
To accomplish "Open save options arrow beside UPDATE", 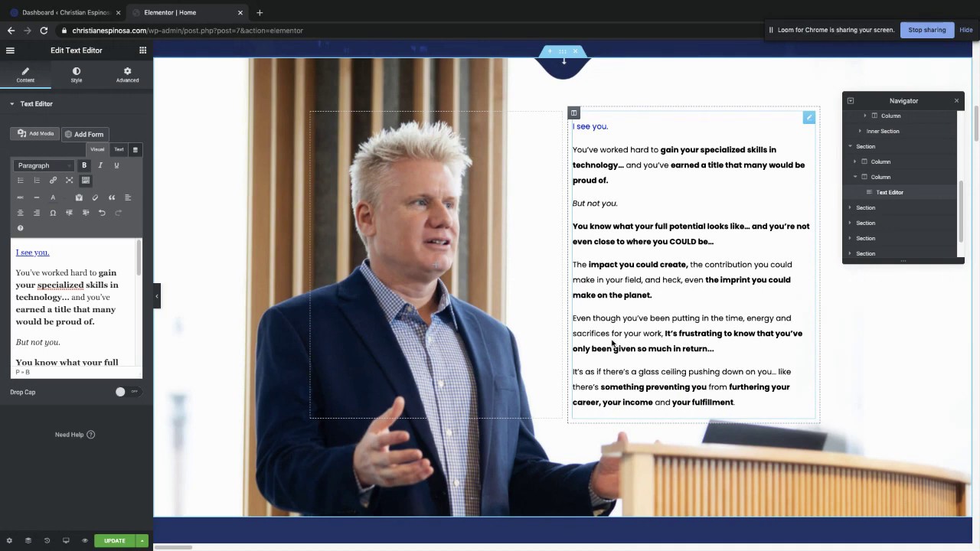I will [x=142, y=540].
